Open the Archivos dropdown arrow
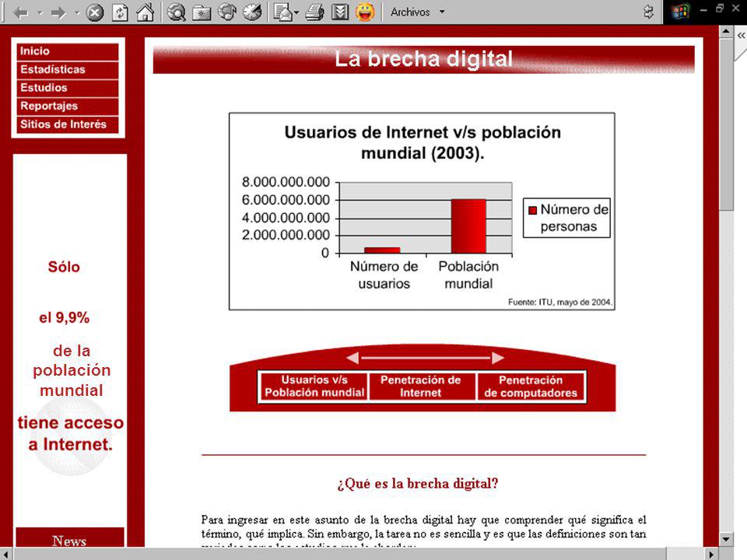Viewport: 747px width, 560px height. click(442, 12)
